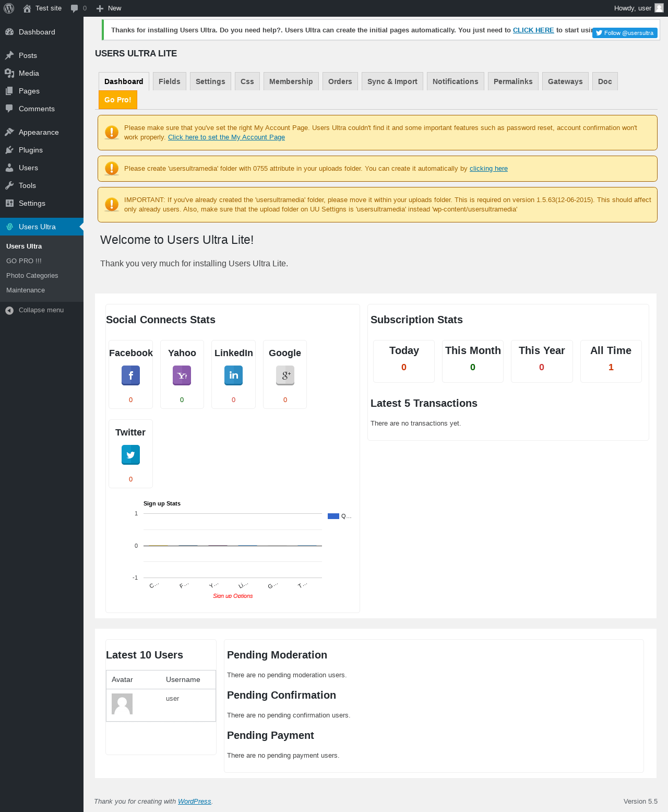Click the user avatar thumbnail in table
Screen dimensions: 668x812
click(x=122, y=704)
